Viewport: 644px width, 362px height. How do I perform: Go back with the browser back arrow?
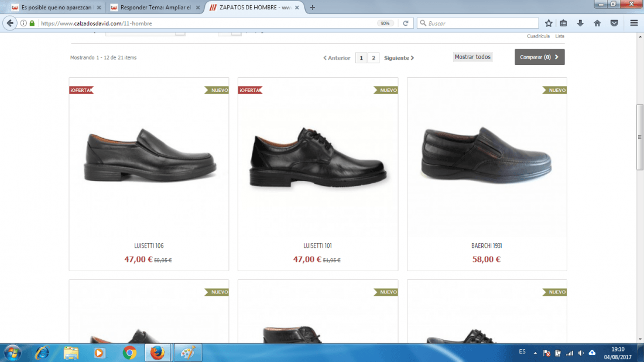[x=10, y=23]
